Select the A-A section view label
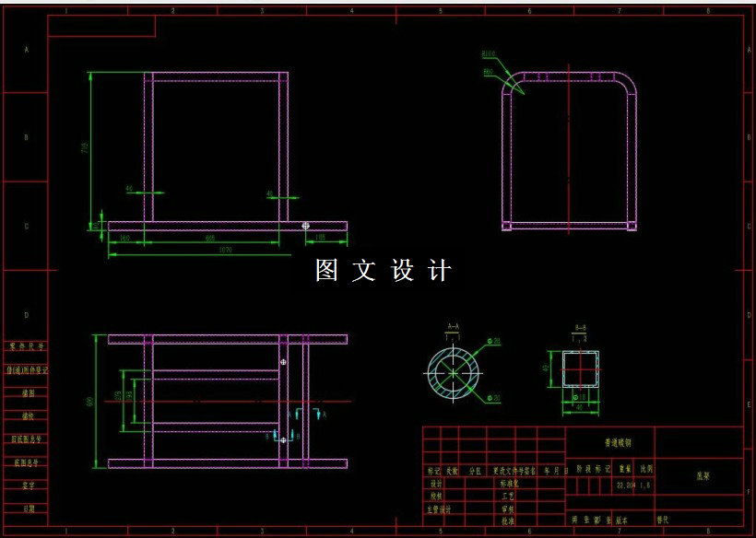 (x=454, y=326)
